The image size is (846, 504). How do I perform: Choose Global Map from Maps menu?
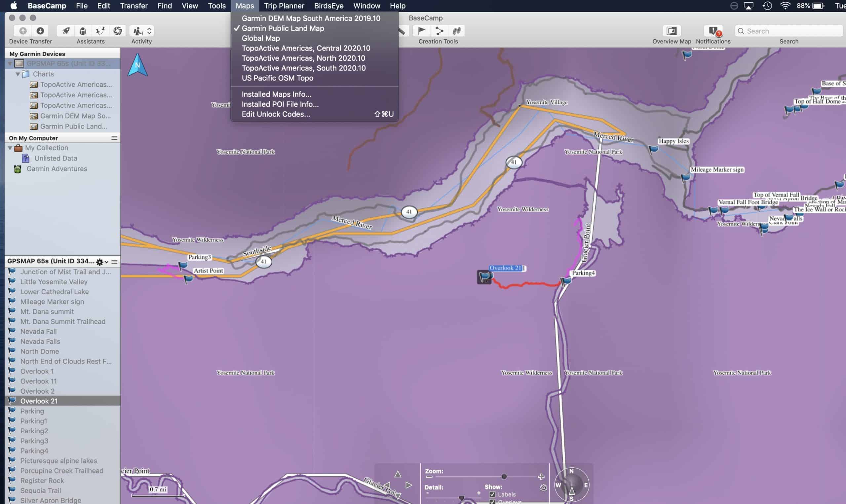coord(261,38)
